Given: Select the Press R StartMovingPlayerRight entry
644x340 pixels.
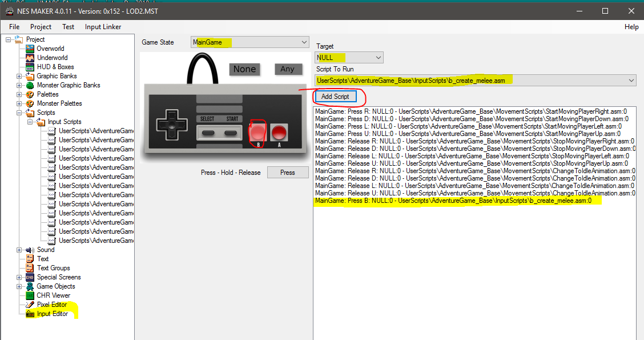Looking at the screenshot, I should 471,111.
